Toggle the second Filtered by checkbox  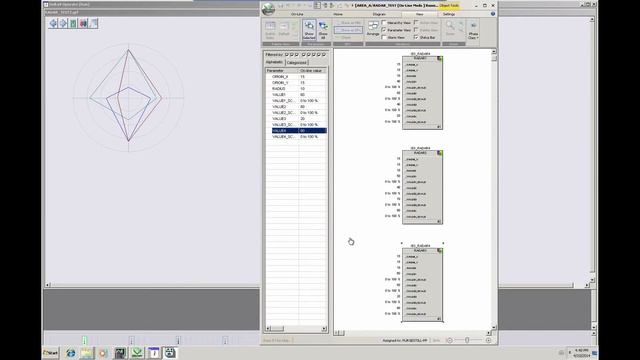291,54
